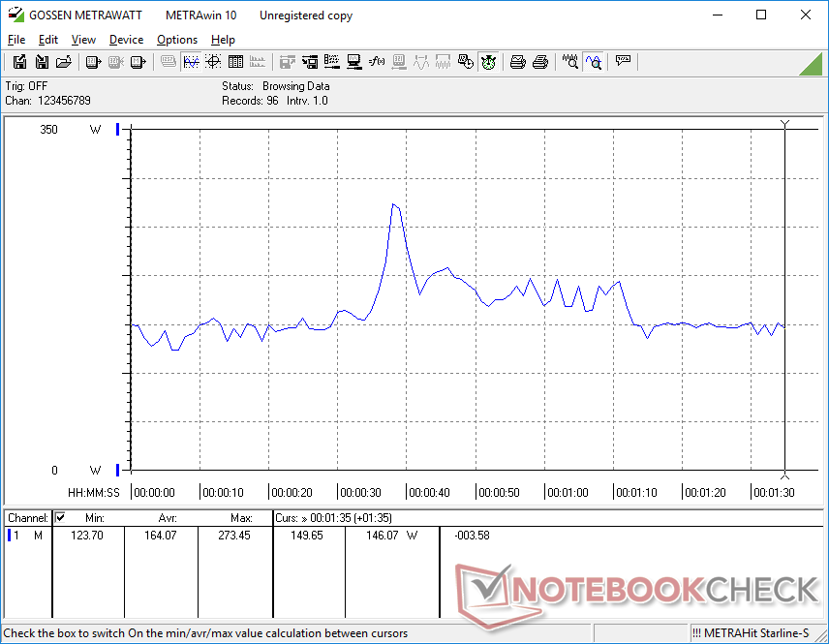Click the greyed single waveform icon

click(421, 62)
